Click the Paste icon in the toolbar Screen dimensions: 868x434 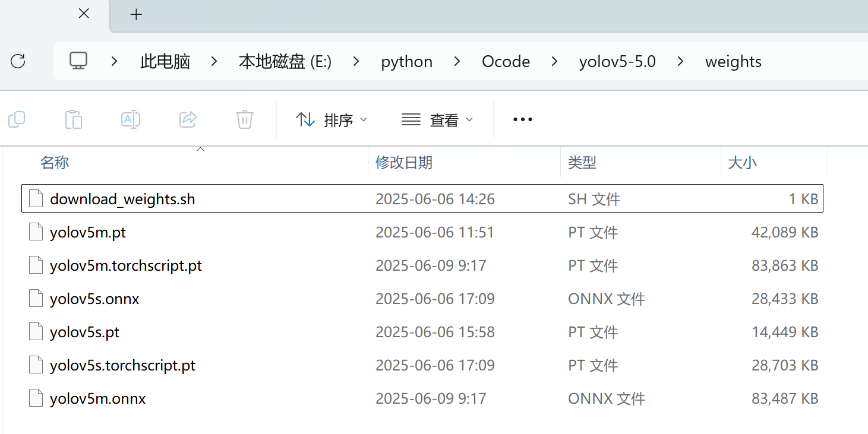point(74,119)
